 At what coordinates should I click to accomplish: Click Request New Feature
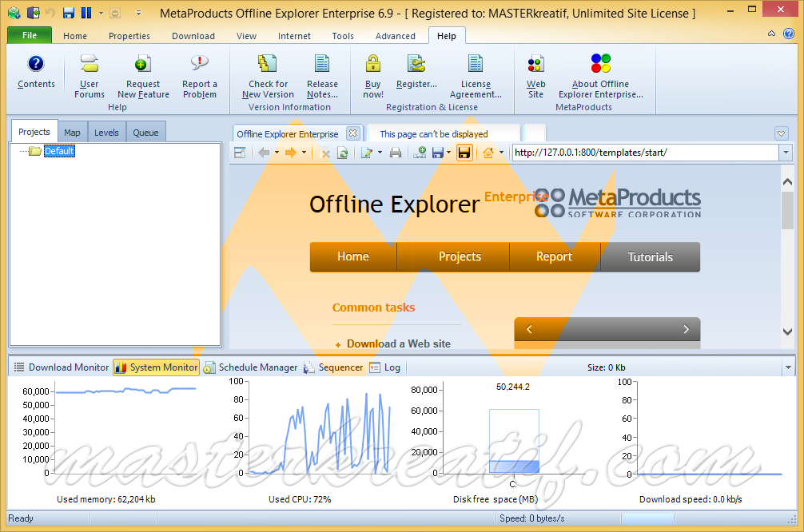tap(143, 76)
